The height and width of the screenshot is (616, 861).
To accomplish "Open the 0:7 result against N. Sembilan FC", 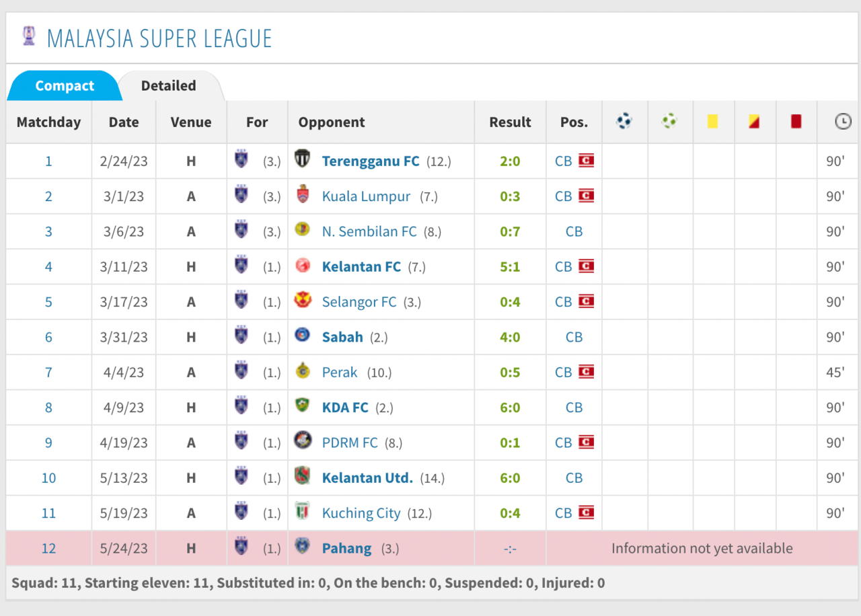I will click(510, 231).
